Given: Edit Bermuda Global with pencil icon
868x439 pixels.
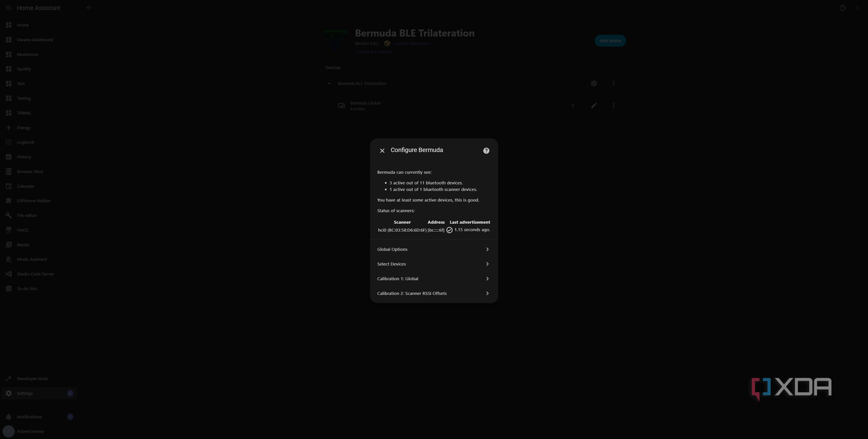Looking at the screenshot, I should tap(594, 106).
